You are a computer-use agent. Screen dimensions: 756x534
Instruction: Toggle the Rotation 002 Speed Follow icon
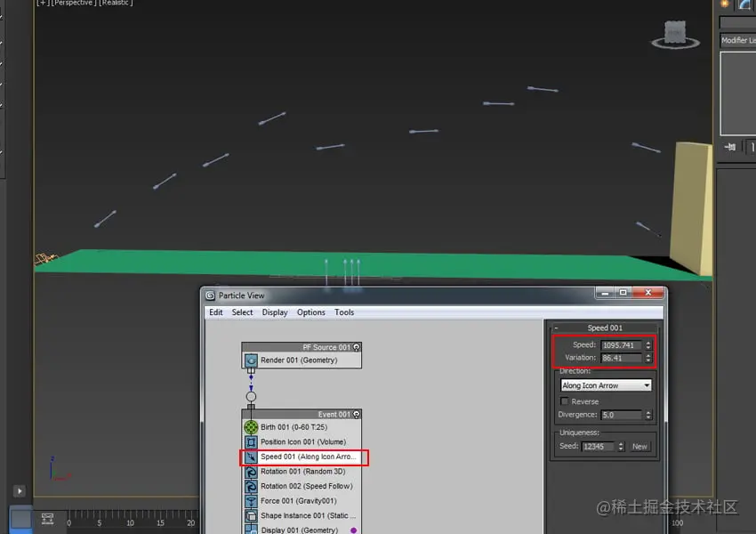click(251, 486)
